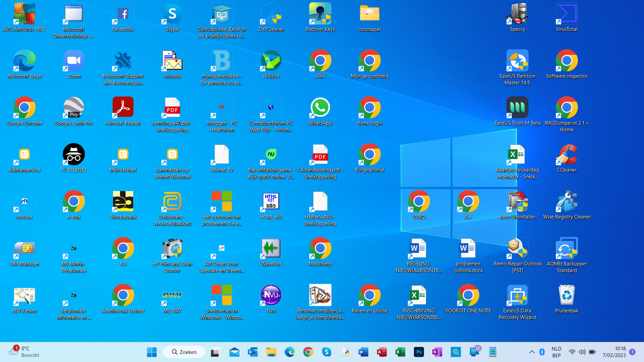Select the WavePad icon
Viewport: 644px width, 362px height.
click(x=271, y=252)
